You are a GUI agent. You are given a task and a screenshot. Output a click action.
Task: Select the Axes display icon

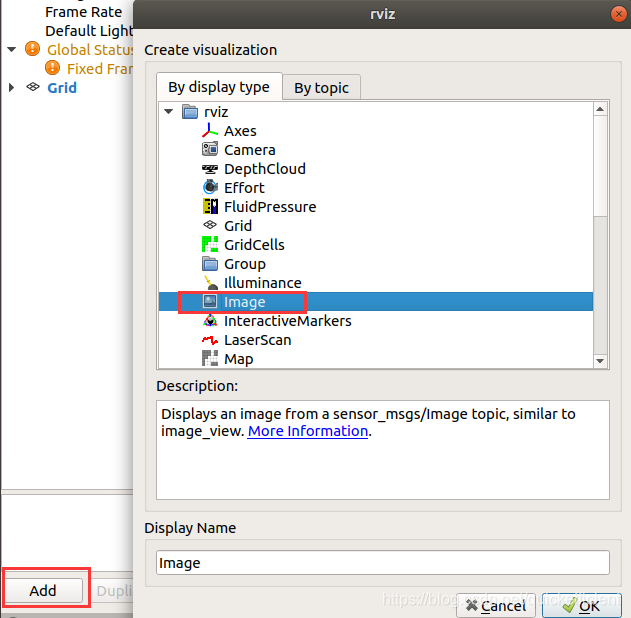(210, 131)
